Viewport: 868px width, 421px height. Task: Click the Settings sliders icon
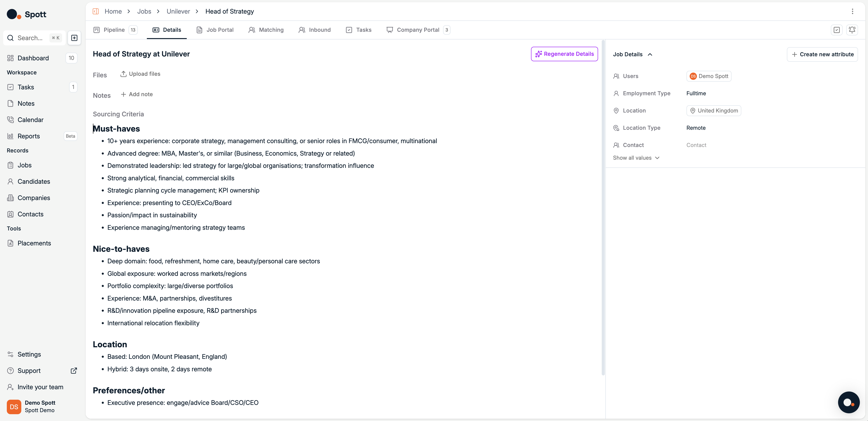tap(10, 354)
